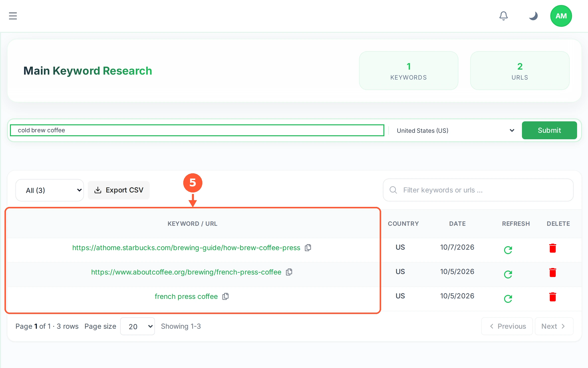Sort by Keyword / URL column header

[x=192, y=224]
